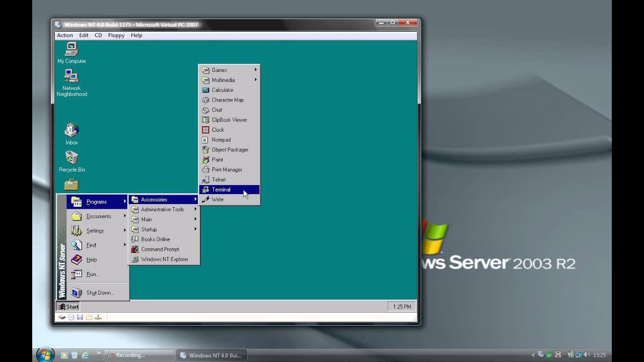Expand the Documents submenu in Start menu
Screen dimensions: 644x362
pyautogui.click(x=98, y=216)
